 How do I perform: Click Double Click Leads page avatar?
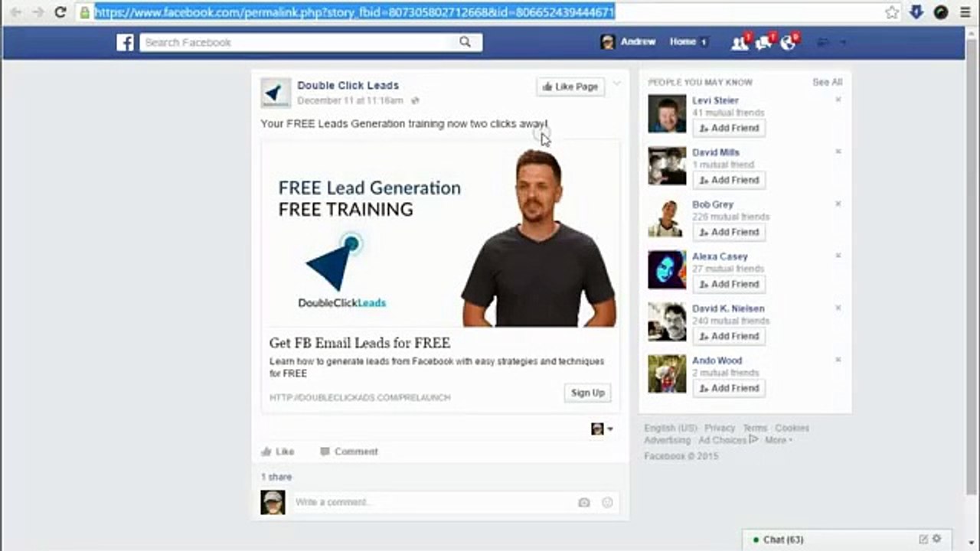point(276,93)
